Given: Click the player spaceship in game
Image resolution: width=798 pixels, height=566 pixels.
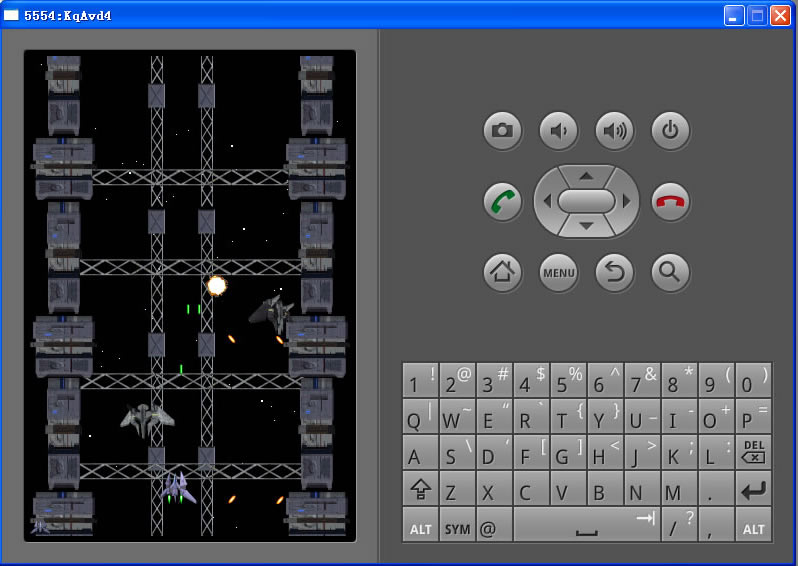Looking at the screenshot, I should click(x=178, y=487).
